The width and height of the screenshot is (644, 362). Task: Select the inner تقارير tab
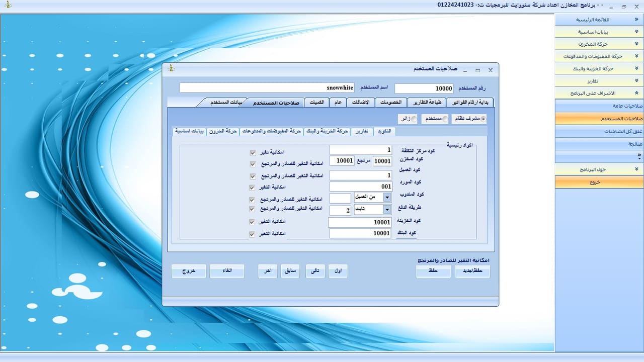362,131
